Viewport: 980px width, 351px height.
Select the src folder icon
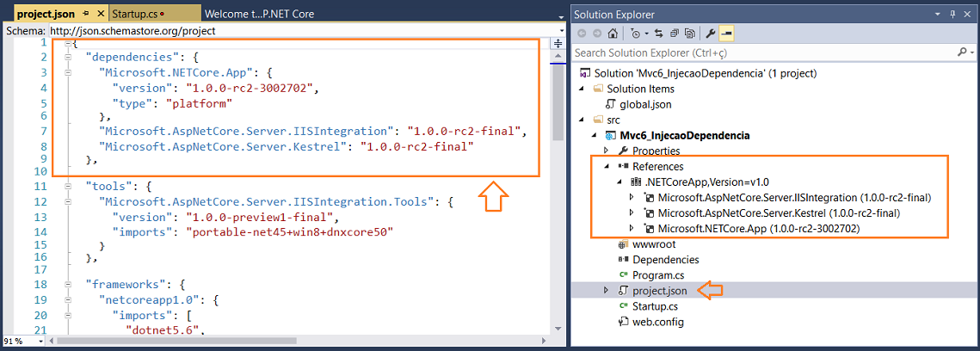coord(597,120)
